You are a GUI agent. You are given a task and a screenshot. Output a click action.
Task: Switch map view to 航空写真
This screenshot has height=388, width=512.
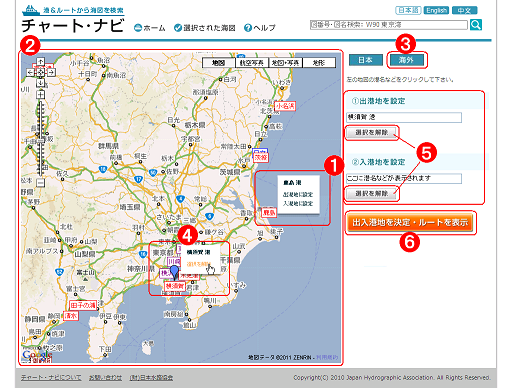point(252,63)
